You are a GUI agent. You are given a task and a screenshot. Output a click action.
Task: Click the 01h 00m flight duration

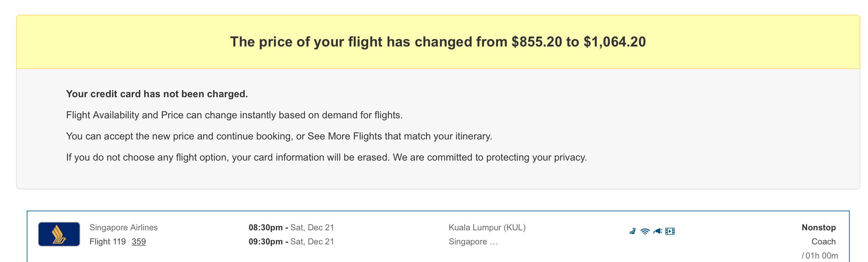[821, 256]
